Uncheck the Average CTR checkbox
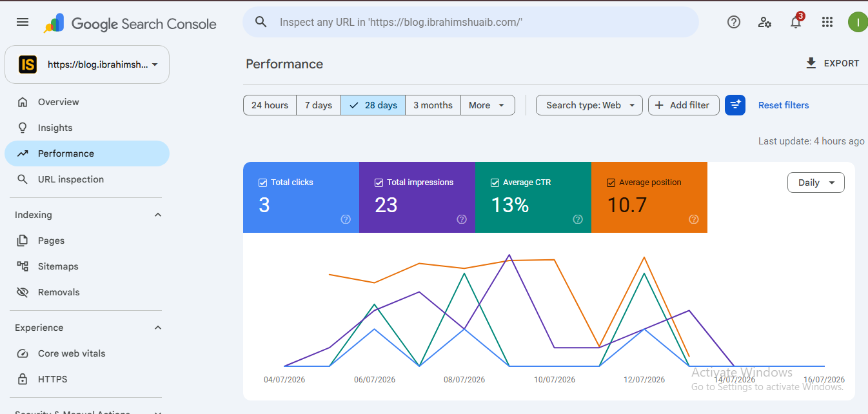This screenshot has width=868, height=414. coord(495,182)
